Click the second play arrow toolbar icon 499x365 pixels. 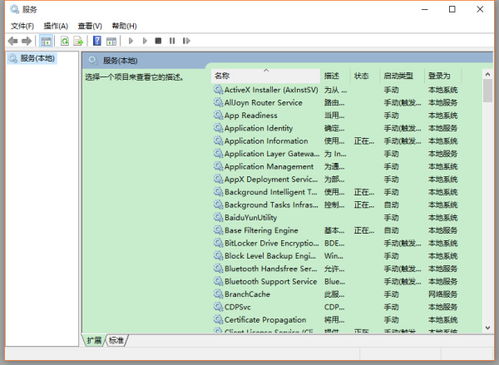(145, 41)
